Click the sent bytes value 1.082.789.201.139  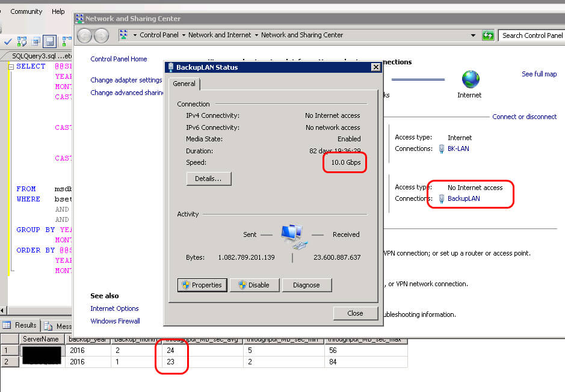246,257
